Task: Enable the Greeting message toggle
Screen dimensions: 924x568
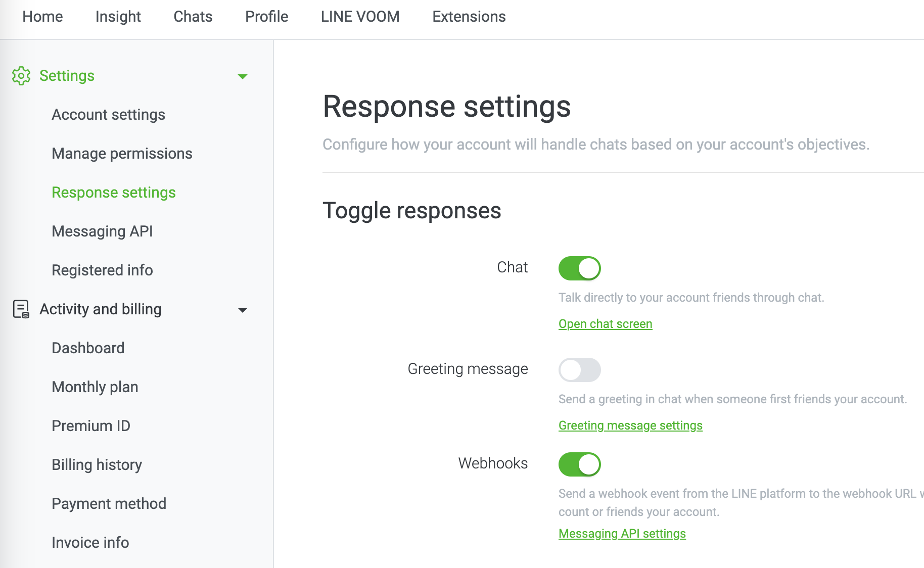Action: (579, 370)
